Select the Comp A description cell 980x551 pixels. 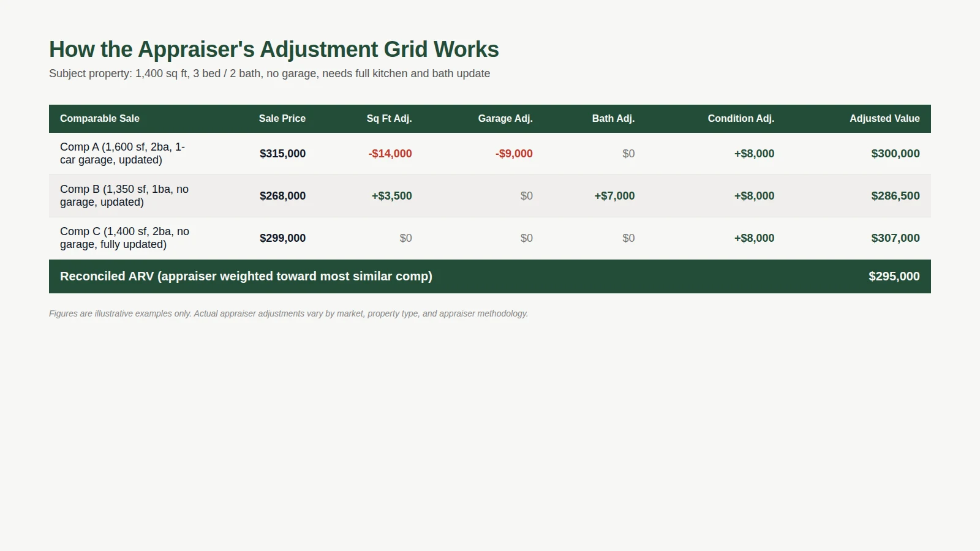123,154
